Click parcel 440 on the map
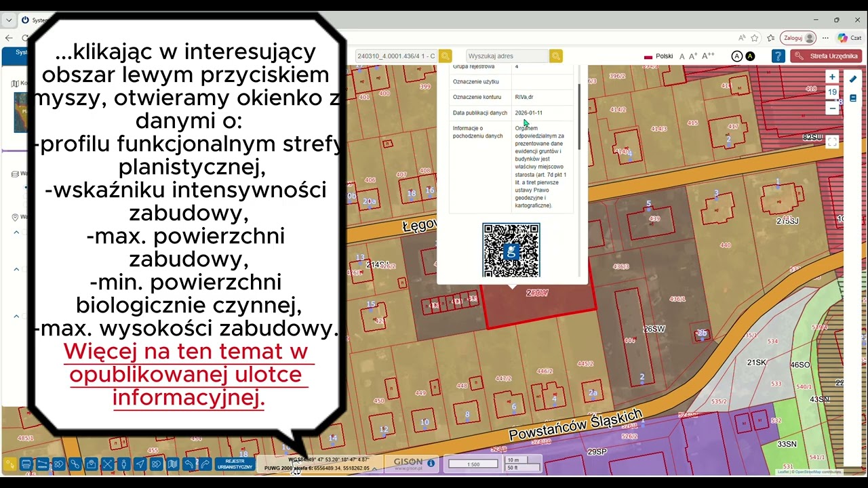 (x=726, y=245)
